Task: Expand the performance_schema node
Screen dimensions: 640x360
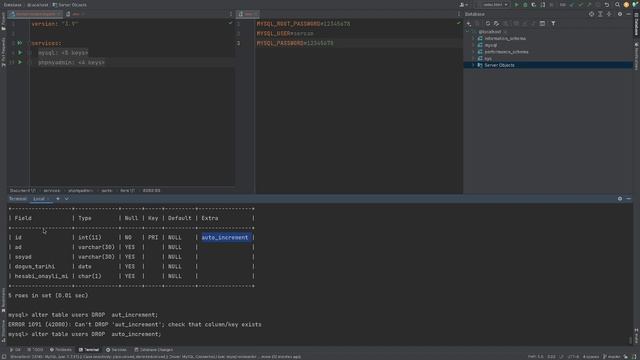Action: (473, 52)
